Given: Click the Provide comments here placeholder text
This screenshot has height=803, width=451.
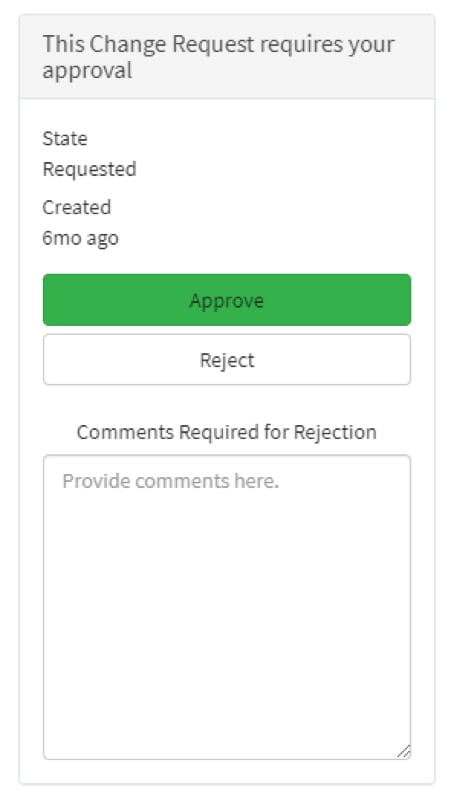Looking at the screenshot, I should point(171,481).
